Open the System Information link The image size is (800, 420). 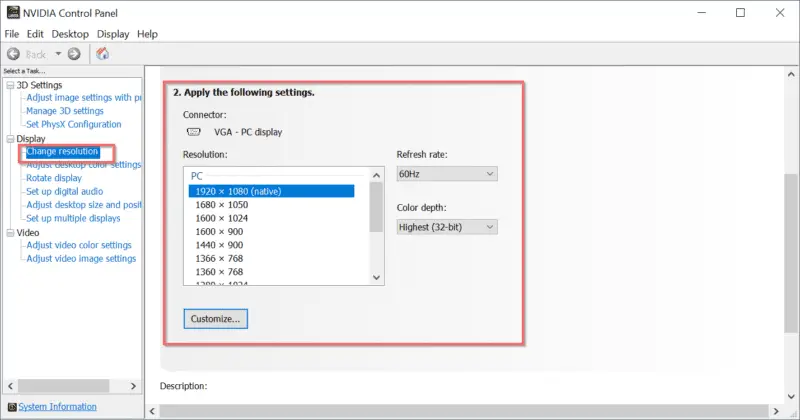(57, 407)
